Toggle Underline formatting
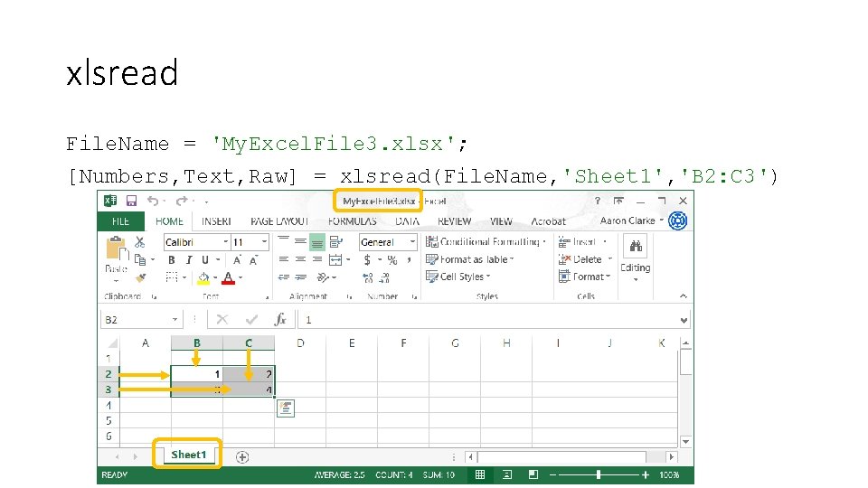The width and height of the screenshot is (868, 488). [205, 260]
